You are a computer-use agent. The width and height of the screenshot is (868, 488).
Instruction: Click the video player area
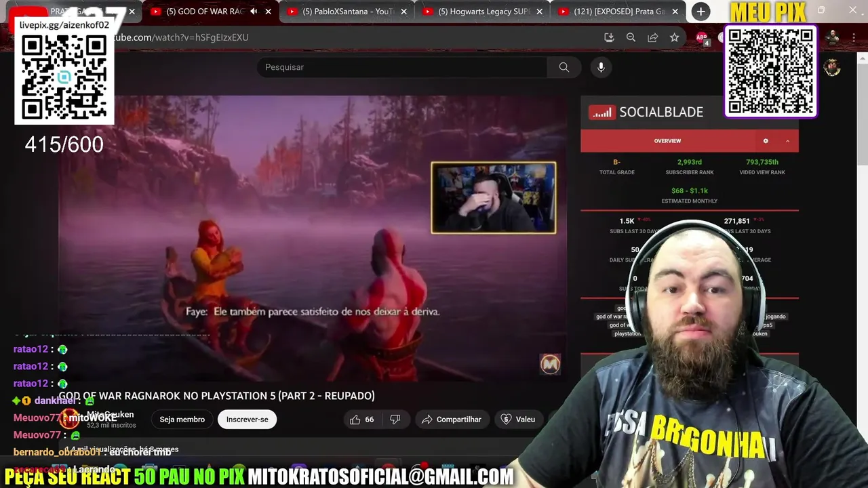pos(312,237)
